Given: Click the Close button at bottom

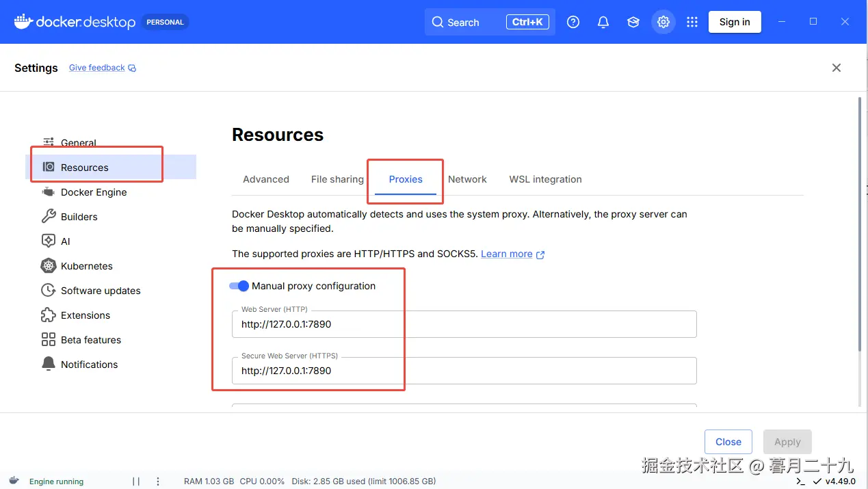Looking at the screenshot, I should pyautogui.click(x=728, y=442).
